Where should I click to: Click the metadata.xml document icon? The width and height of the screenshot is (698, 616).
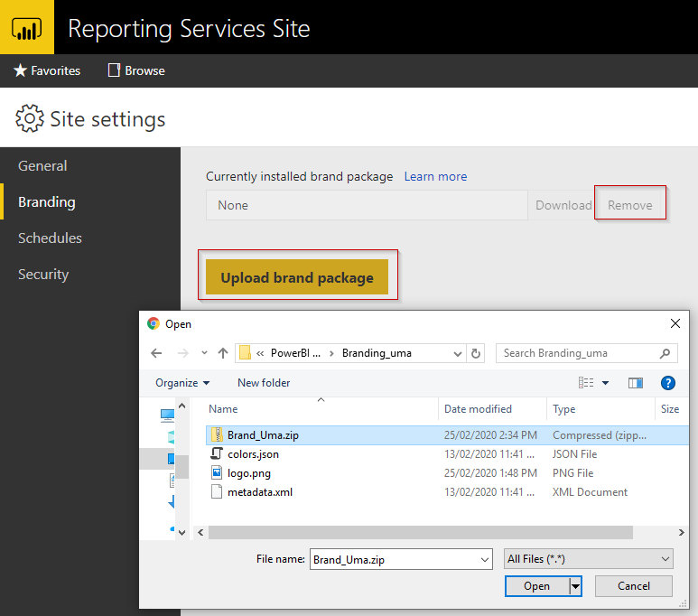click(x=217, y=491)
